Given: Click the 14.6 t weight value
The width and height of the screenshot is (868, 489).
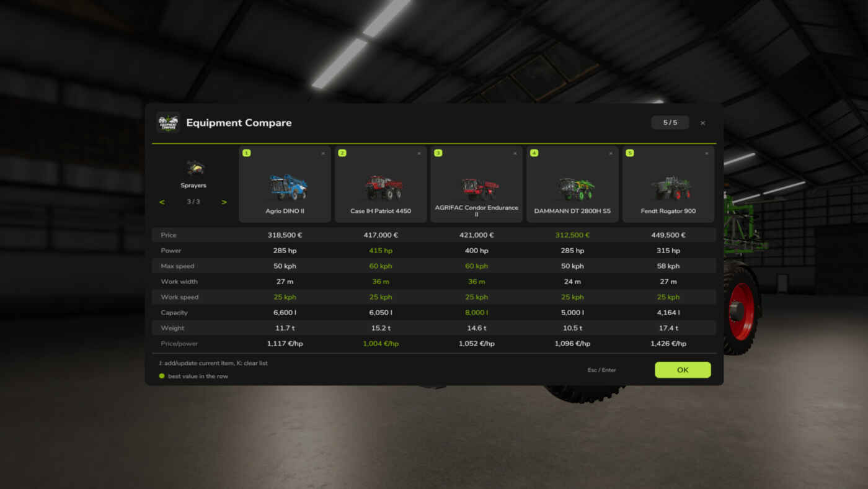Looking at the screenshot, I should pos(476,328).
